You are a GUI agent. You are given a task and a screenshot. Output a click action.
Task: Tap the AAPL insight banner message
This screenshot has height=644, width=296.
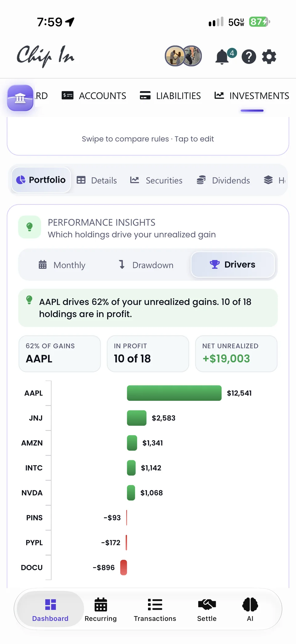coord(148,308)
